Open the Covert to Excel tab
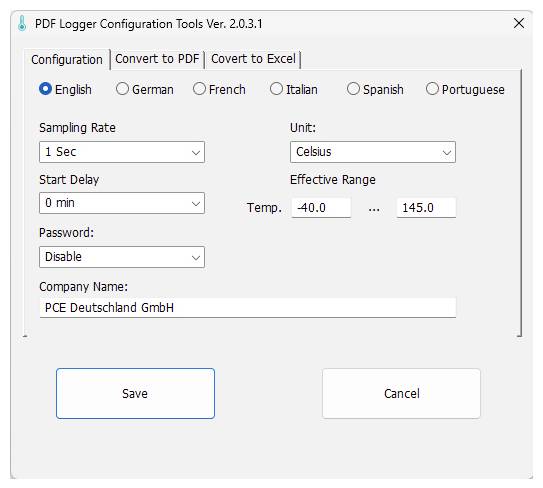Screen dimensions: 543x488 point(253,59)
